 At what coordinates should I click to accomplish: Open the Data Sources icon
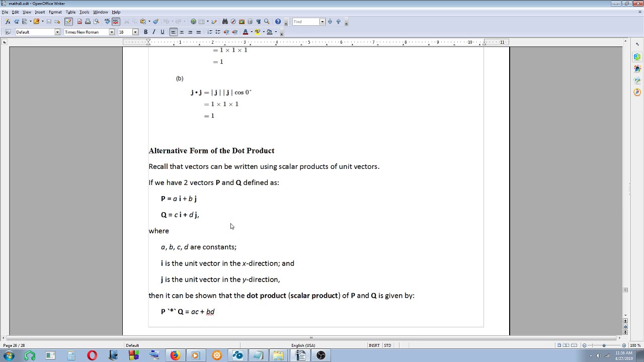click(250, 22)
